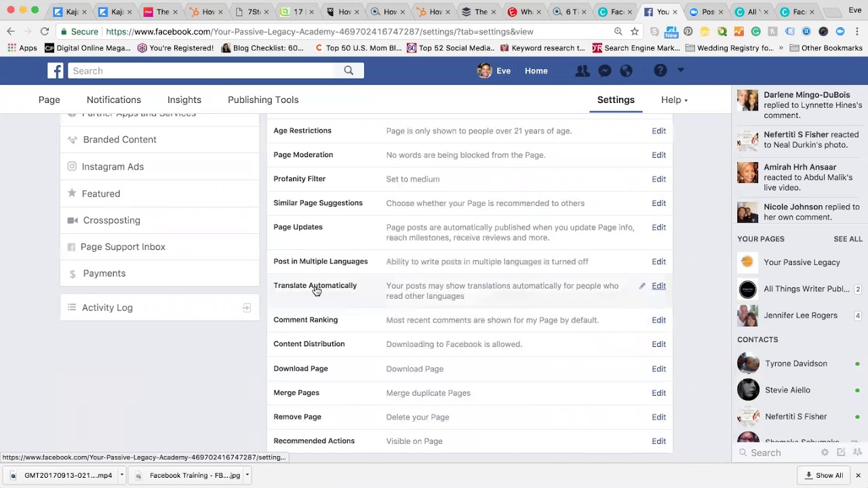Edit Page Moderation setting
Image resolution: width=868 pixels, height=488 pixels.
pos(658,155)
